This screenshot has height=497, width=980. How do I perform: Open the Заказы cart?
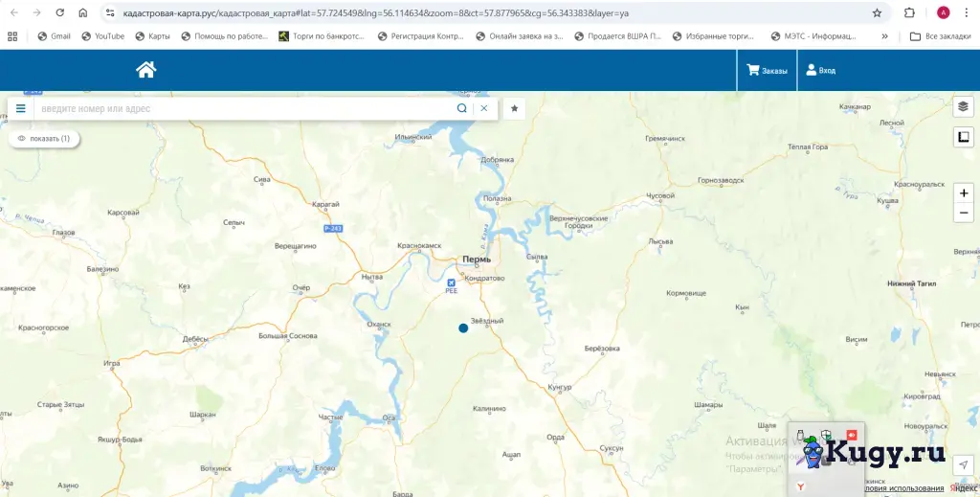(x=767, y=70)
